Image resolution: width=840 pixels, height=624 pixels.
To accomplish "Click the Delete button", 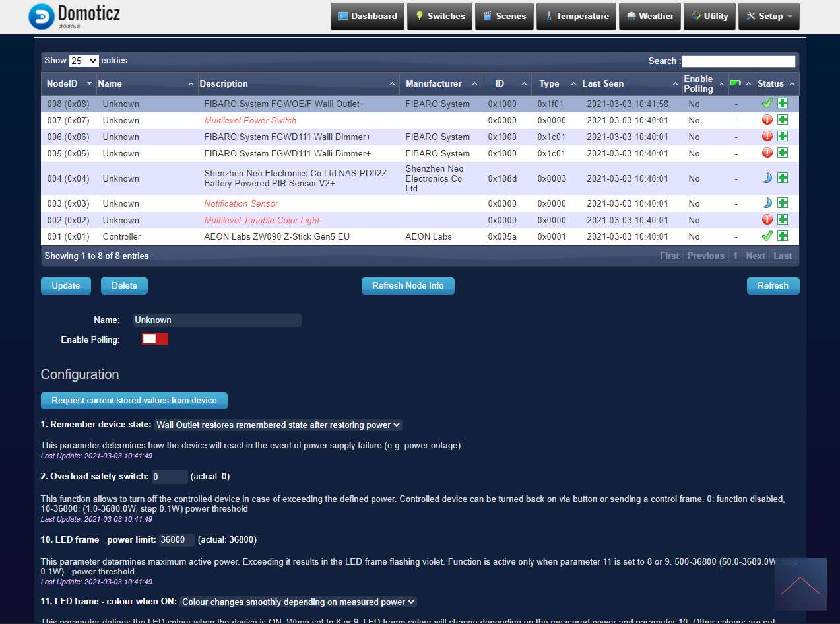I will click(x=124, y=285).
